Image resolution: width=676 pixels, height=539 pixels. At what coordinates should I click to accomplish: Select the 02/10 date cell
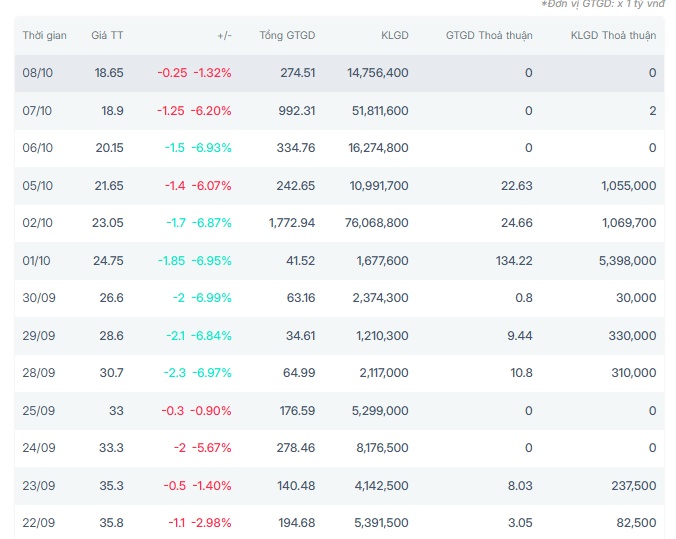point(38,223)
